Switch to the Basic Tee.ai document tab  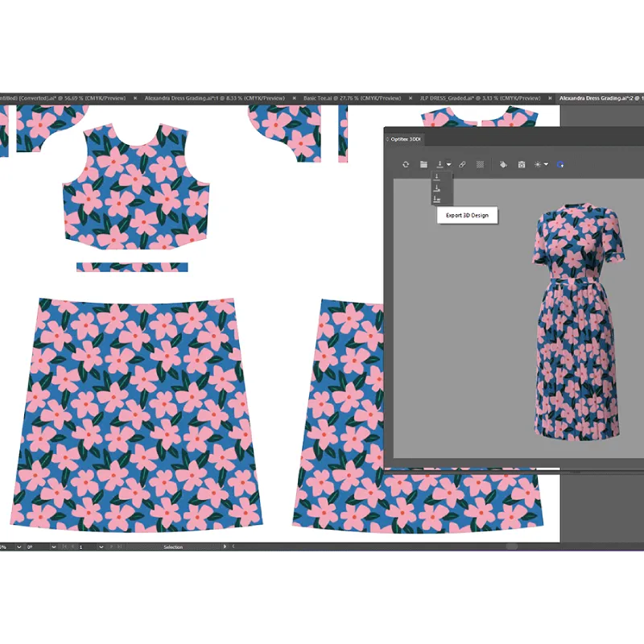click(352, 98)
